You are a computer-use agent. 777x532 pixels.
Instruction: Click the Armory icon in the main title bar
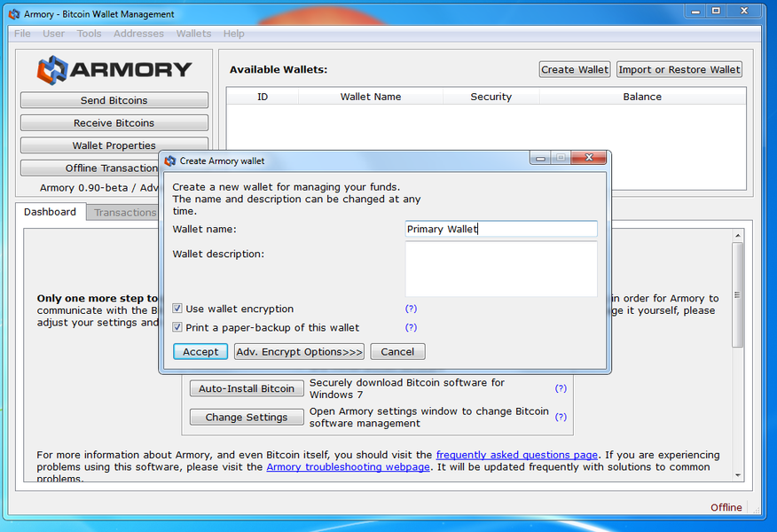click(14, 14)
